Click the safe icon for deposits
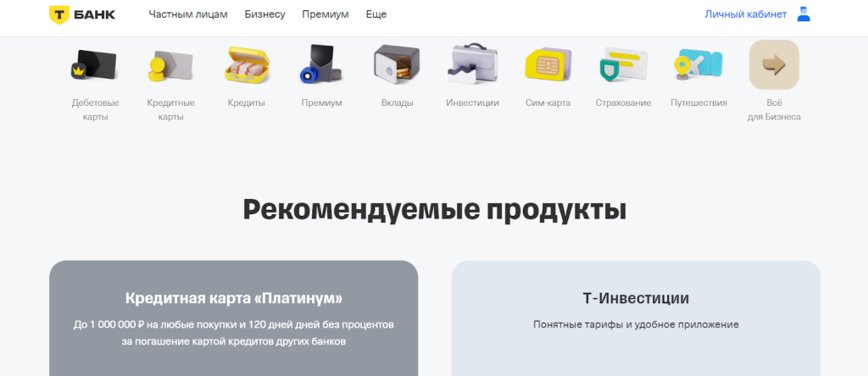The height and width of the screenshot is (376, 868). 397,64
